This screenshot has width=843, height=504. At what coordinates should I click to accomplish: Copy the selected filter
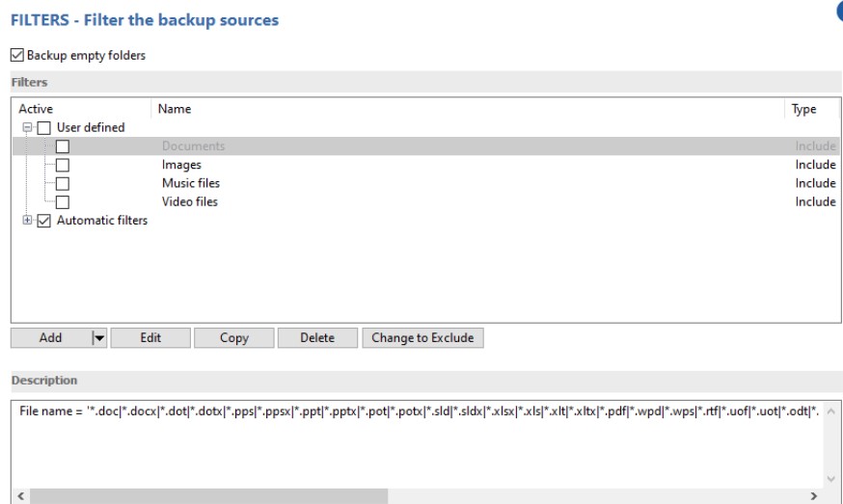click(x=233, y=338)
